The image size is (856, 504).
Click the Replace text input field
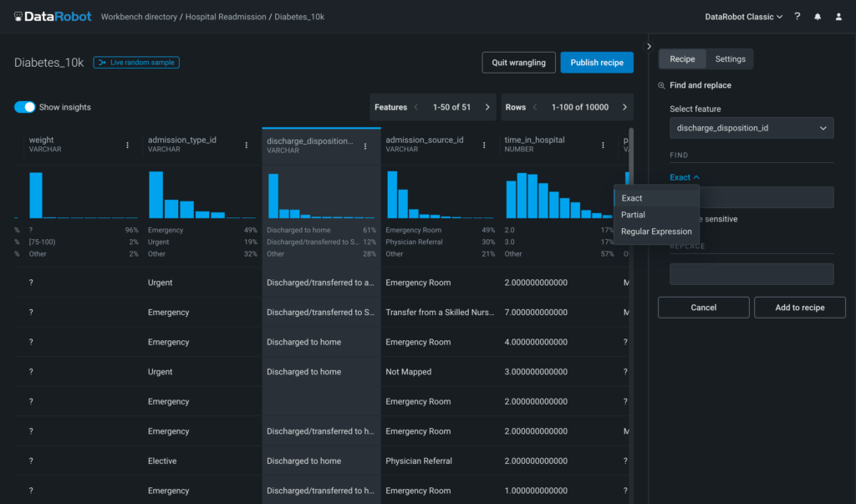(x=752, y=274)
